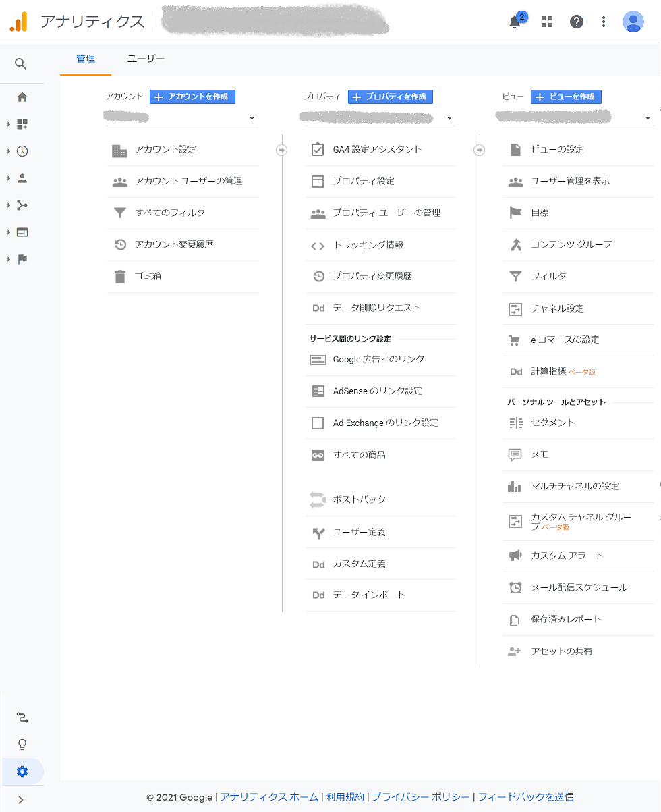Go to Home via sidebar house icon
The image size is (661, 812).
pyautogui.click(x=22, y=97)
